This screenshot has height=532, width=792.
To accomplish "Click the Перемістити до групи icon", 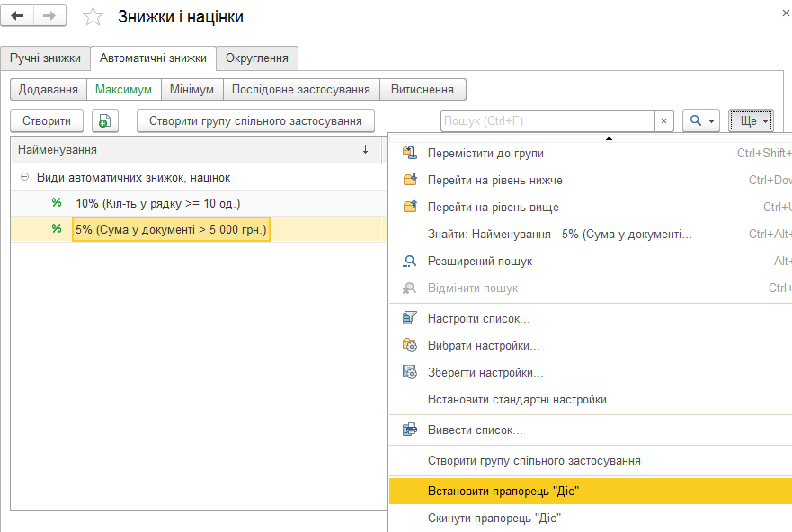I will coord(410,153).
